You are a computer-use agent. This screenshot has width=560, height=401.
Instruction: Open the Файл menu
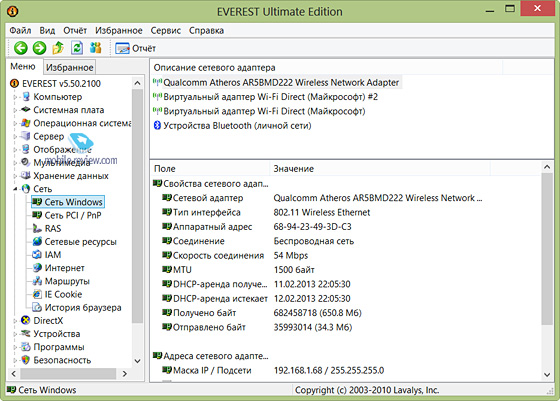(20, 31)
